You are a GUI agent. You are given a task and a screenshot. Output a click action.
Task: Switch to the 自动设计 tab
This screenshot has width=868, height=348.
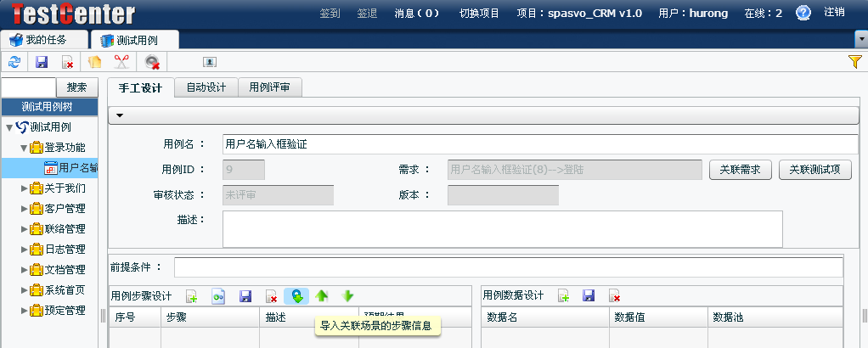pyautogui.click(x=206, y=87)
